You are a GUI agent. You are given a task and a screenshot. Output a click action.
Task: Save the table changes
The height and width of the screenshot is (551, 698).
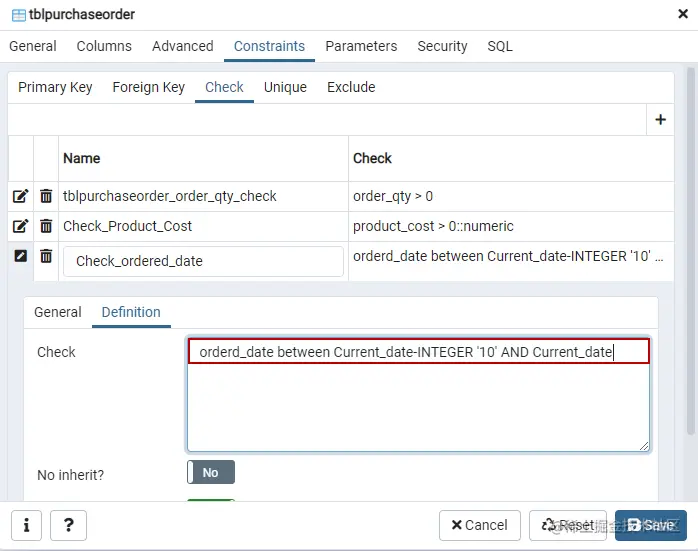651,525
